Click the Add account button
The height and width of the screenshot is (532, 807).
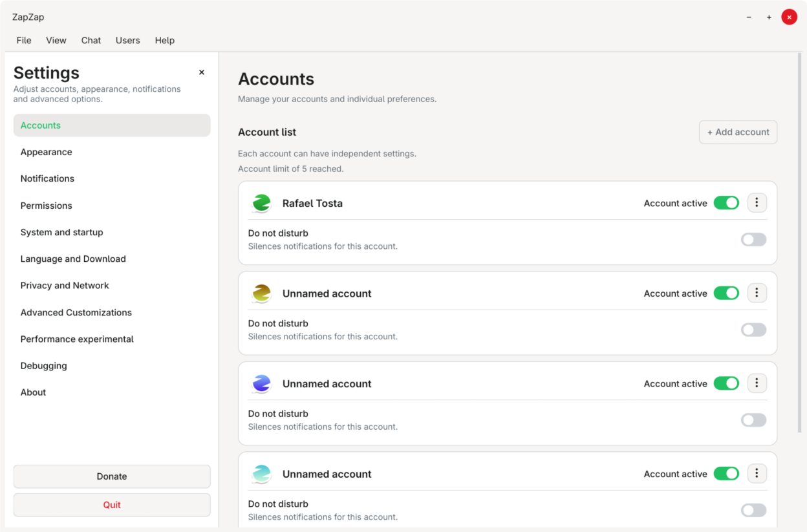point(738,132)
